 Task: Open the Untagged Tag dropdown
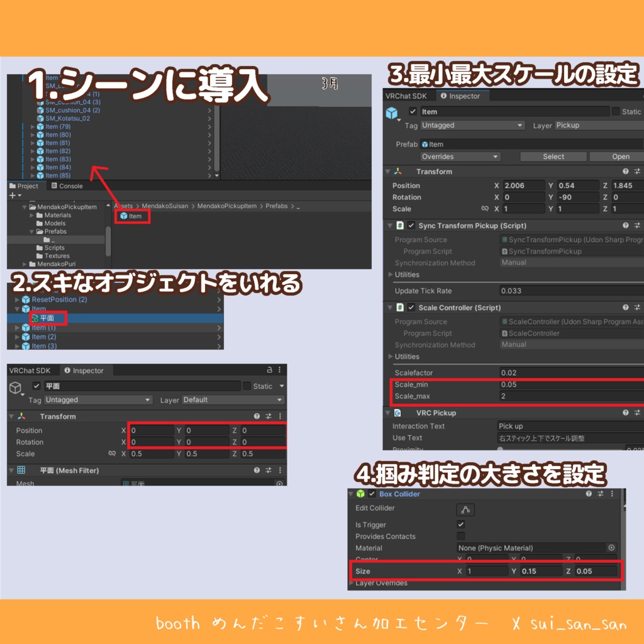[472, 126]
